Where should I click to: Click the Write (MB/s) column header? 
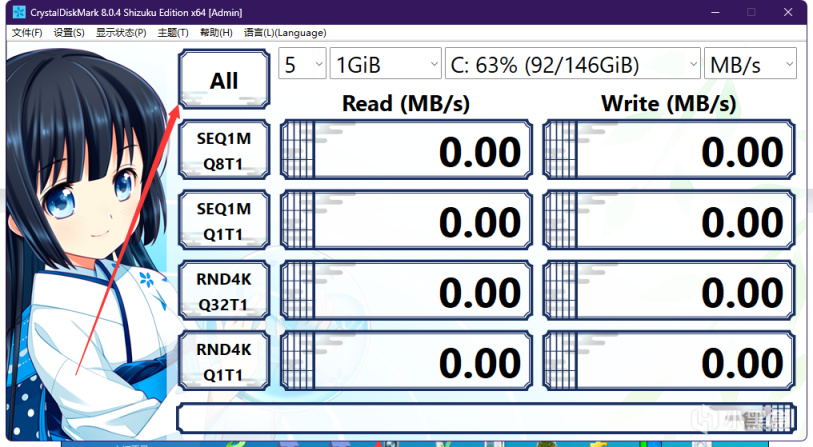tap(669, 104)
